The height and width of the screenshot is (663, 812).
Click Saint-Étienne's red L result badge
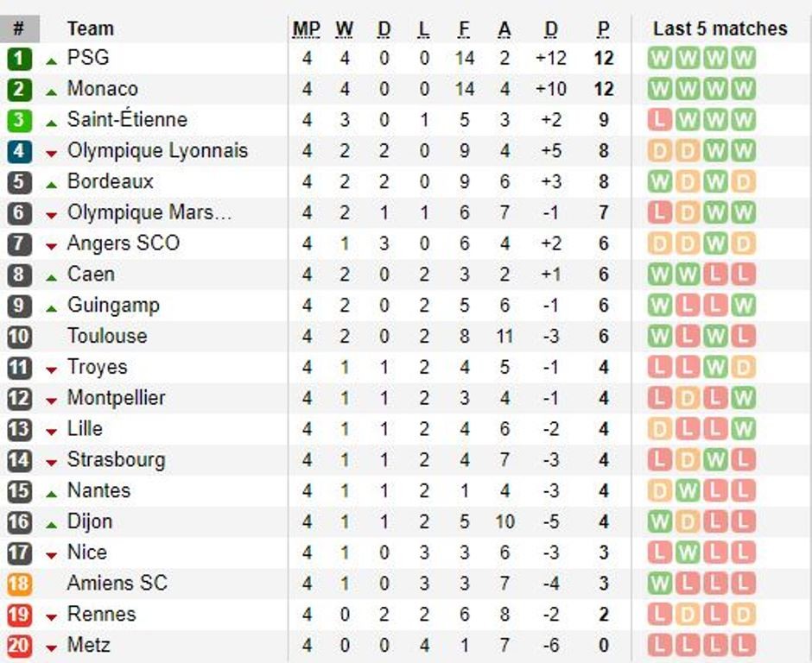point(660,120)
